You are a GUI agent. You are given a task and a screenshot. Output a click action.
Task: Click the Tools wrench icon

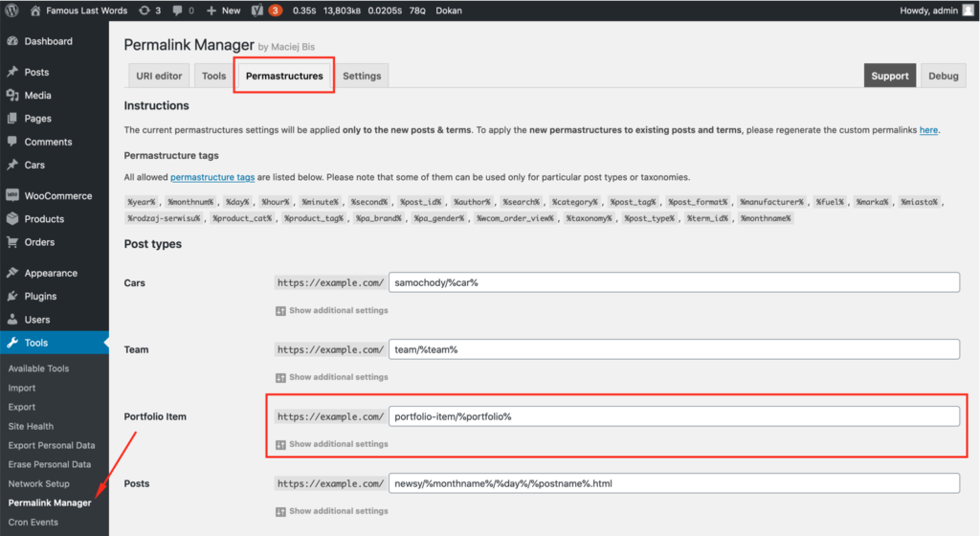[11, 343]
